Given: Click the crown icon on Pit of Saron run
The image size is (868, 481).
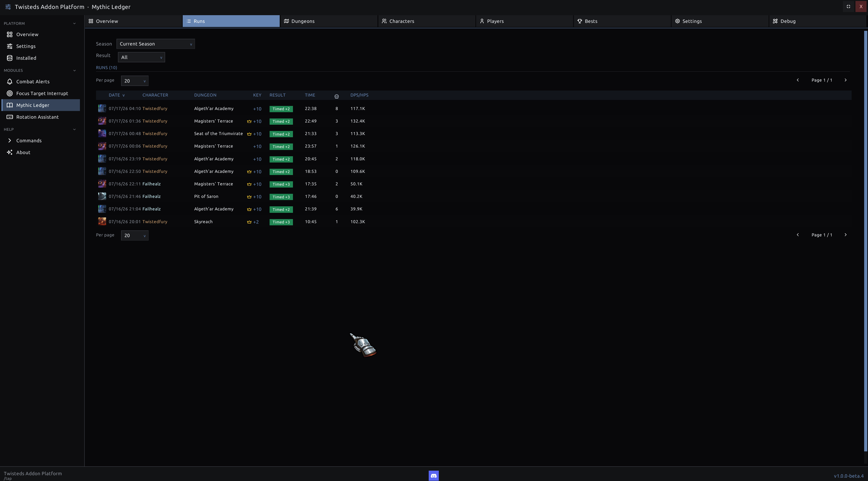Looking at the screenshot, I should point(249,197).
